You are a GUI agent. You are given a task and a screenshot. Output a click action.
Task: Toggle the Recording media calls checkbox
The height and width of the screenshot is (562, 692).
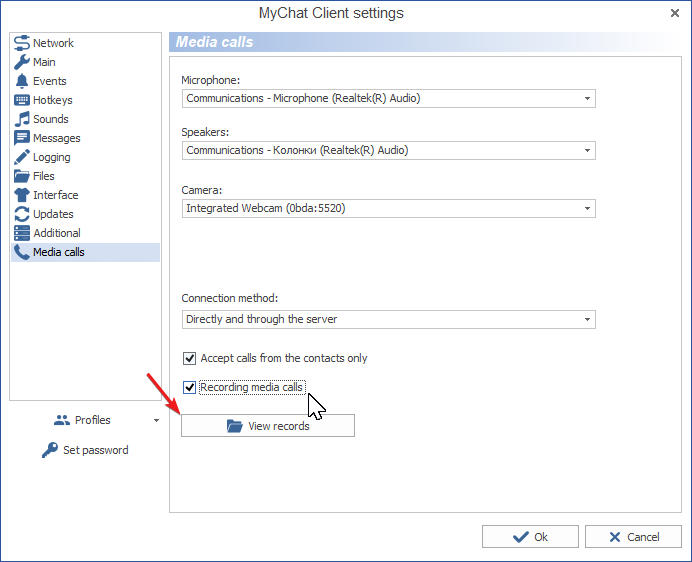190,387
